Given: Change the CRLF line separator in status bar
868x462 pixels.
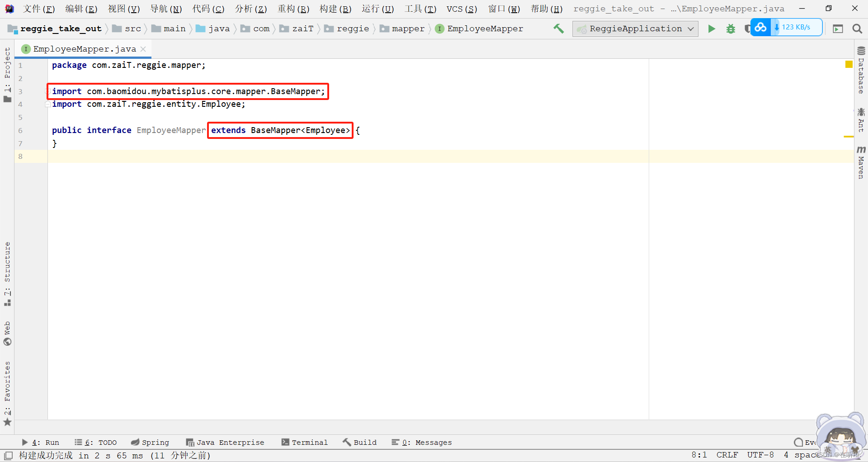Looking at the screenshot, I should tap(727, 455).
